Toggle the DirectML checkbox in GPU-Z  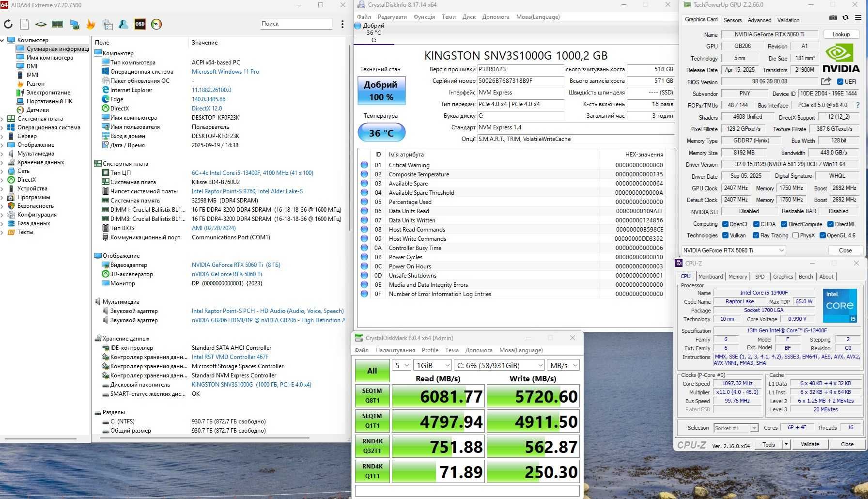pyautogui.click(x=830, y=224)
